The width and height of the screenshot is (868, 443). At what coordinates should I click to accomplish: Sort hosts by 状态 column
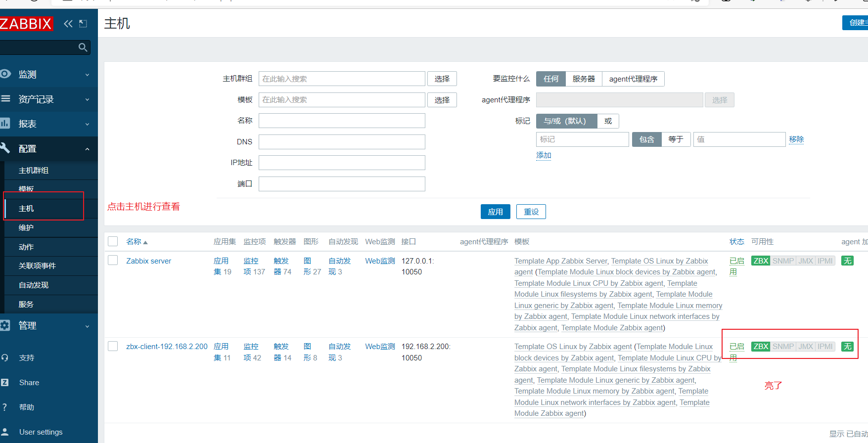click(736, 241)
